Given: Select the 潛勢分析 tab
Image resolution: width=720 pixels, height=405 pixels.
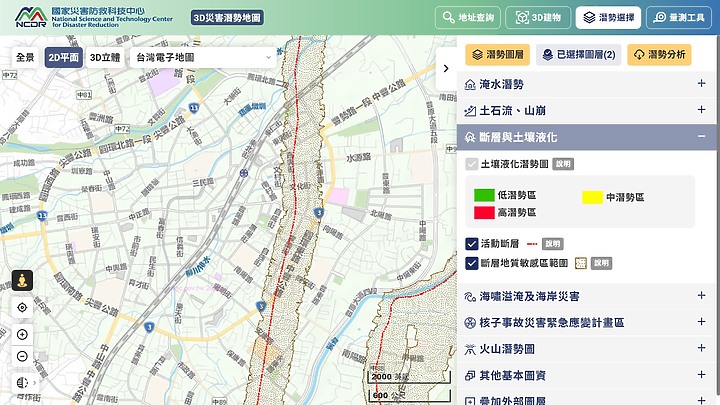Looking at the screenshot, I should click(x=659, y=55).
